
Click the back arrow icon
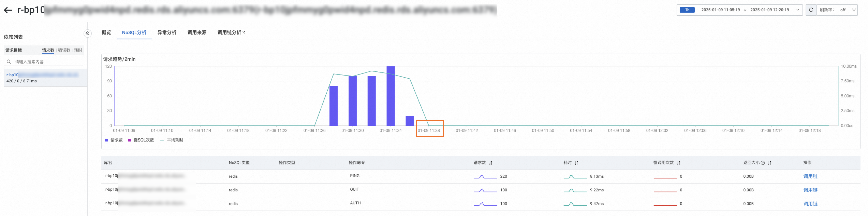coord(8,10)
